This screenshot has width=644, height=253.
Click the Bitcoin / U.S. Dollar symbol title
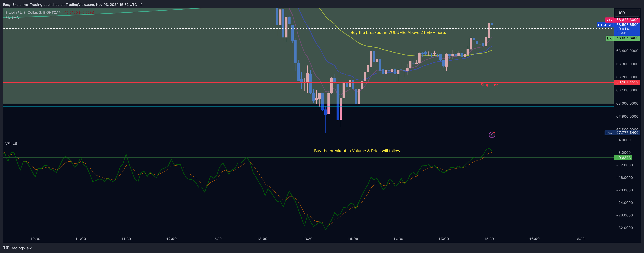coord(33,13)
